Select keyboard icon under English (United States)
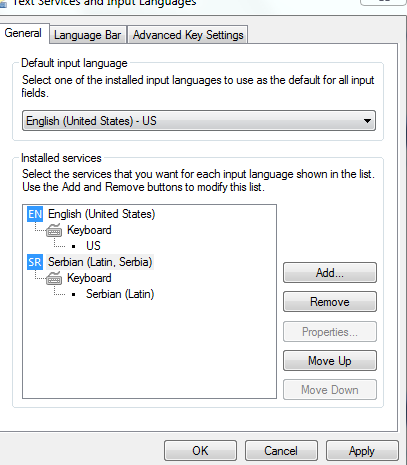407x465 pixels. [54, 230]
